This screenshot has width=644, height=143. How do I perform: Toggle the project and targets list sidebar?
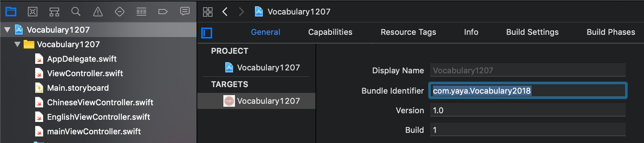point(207,33)
